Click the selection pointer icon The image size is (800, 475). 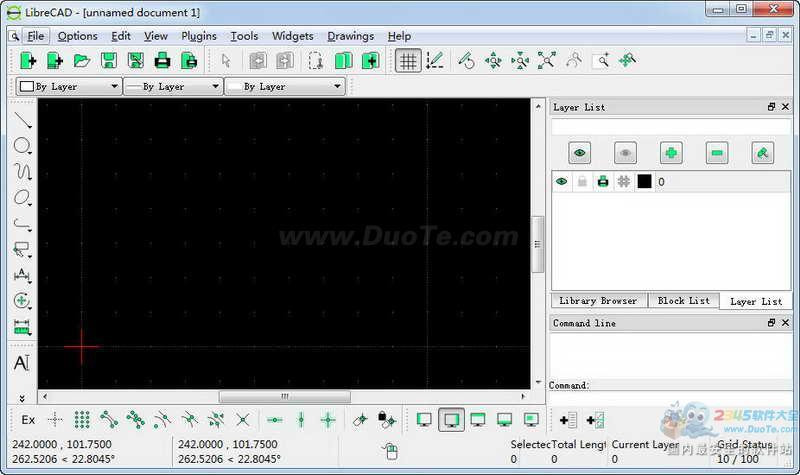click(226, 61)
